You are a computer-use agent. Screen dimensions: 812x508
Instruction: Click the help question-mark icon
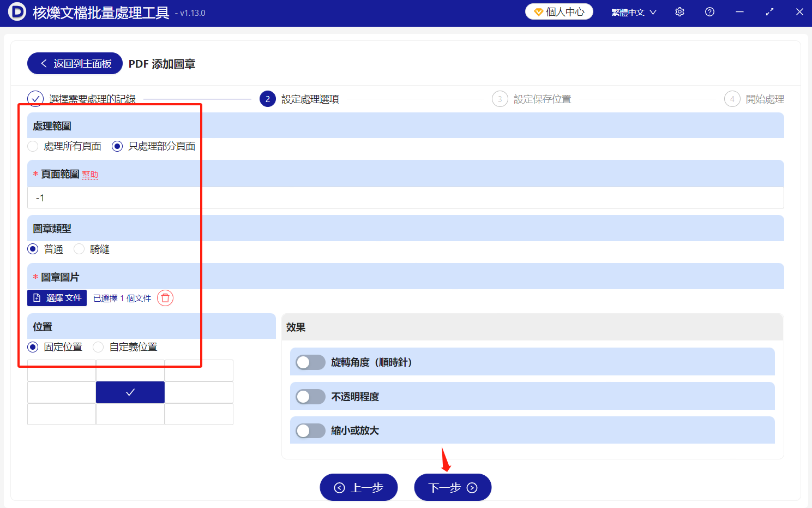[709, 11]
